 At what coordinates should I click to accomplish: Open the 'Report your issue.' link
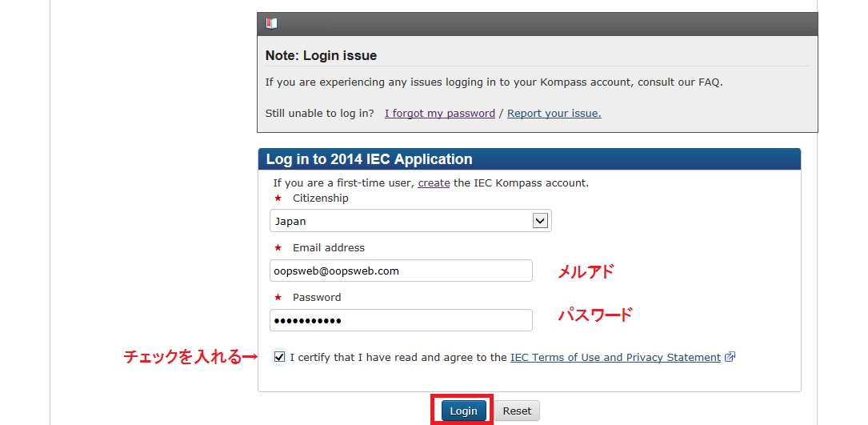[x=554, y=113]
